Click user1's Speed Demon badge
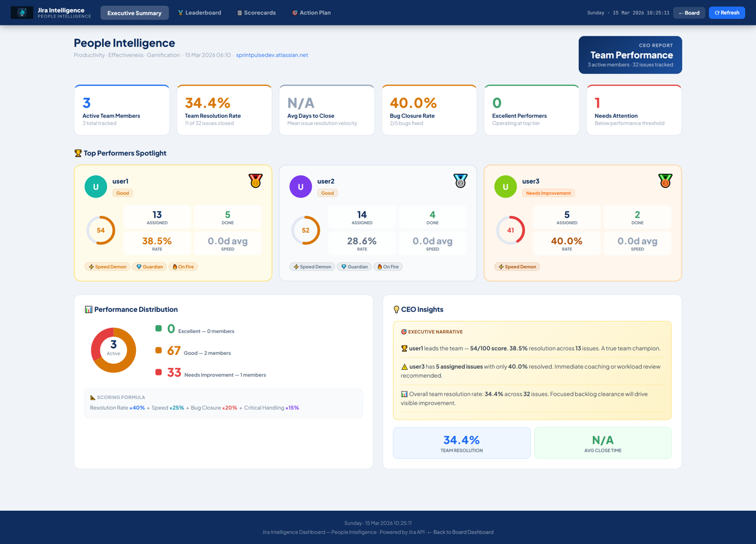Screen dimensions: 756x544 point(108,267)
